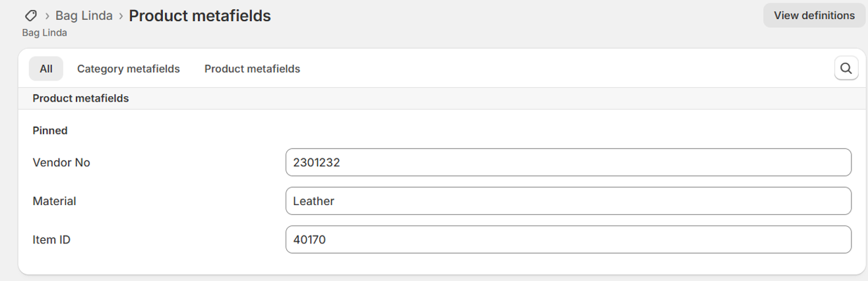Switch to the Product metafields tab
This screenshot has width=868, height=281.
click(252, 69)
